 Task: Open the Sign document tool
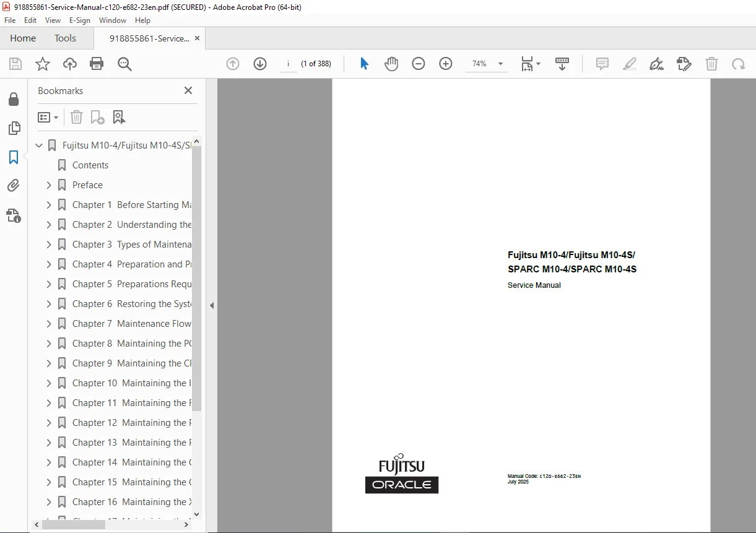point(657,64)
